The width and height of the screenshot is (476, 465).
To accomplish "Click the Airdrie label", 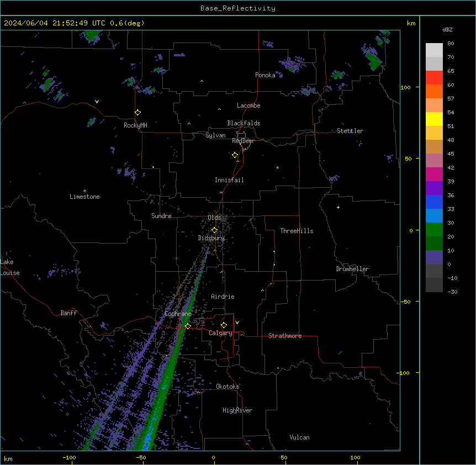I will [223, 297].
